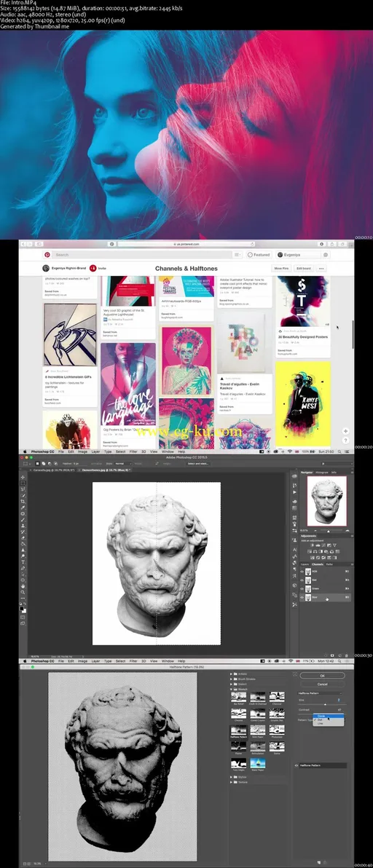
Task: Choose the Water Paper filter thumbnail
Action: coord(258,763)
